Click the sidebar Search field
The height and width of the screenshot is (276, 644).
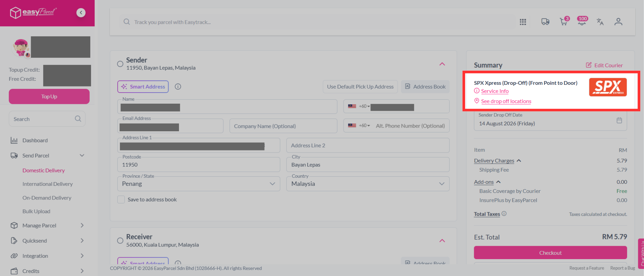[x=47, y=119]
